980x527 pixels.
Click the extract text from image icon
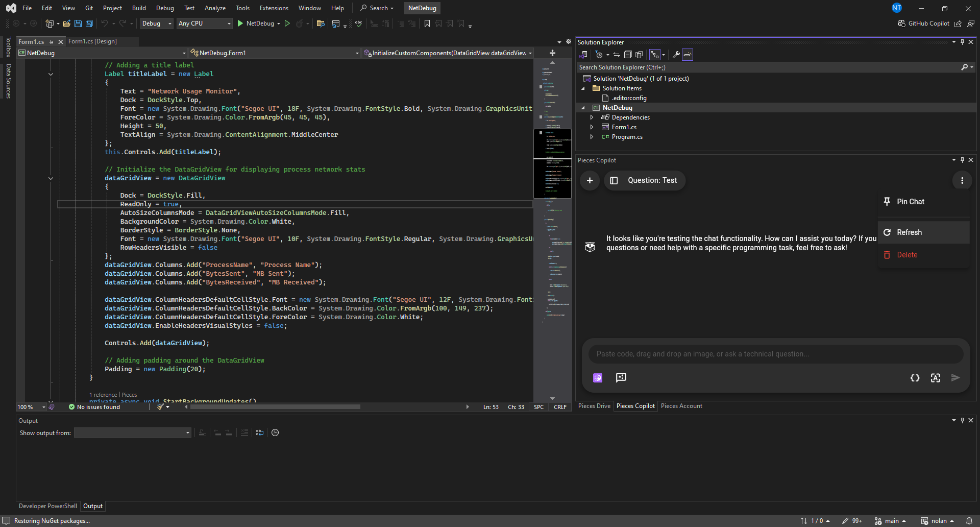(x=935, y=378)
